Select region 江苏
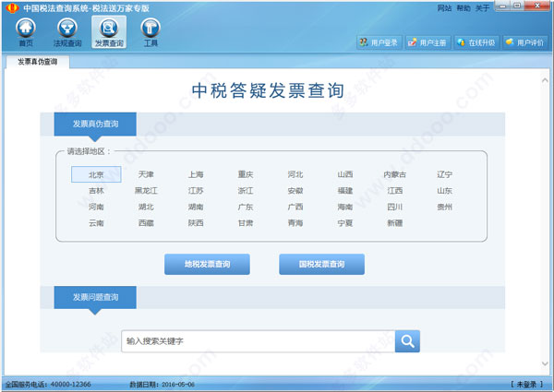Viewport: 554px width, 392px height. click(196, 191)
